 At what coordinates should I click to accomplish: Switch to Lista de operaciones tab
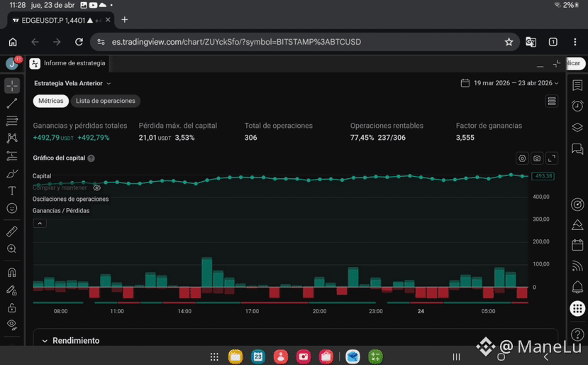[106, 101]
